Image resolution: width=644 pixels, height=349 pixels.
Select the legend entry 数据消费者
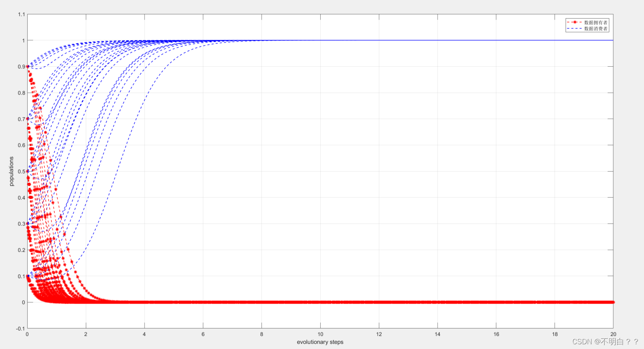[596, 29]
